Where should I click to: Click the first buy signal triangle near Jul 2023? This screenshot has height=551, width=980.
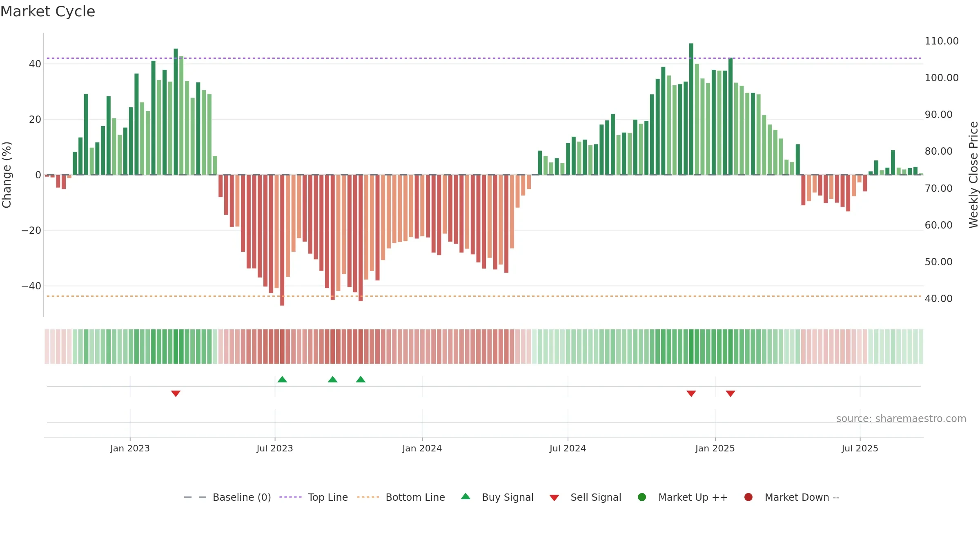(x=282, y=380)
